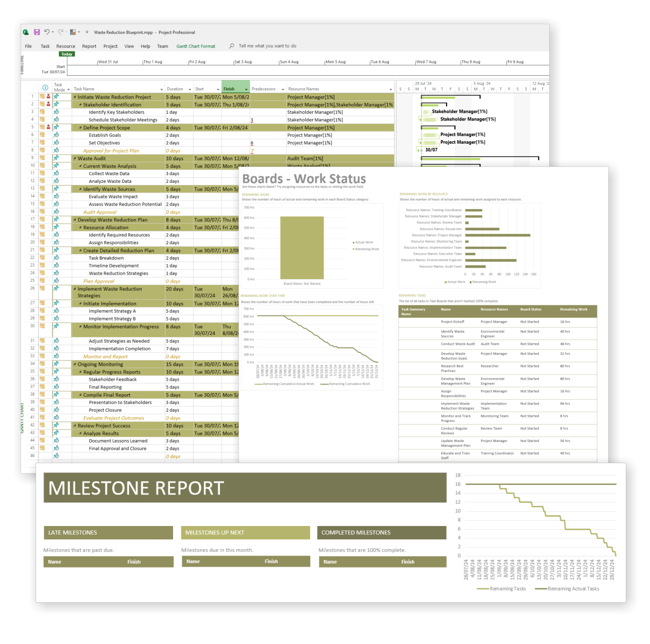
Task: Click predecessor 6 in the Set Objectives row
Action: click(252, 143)
